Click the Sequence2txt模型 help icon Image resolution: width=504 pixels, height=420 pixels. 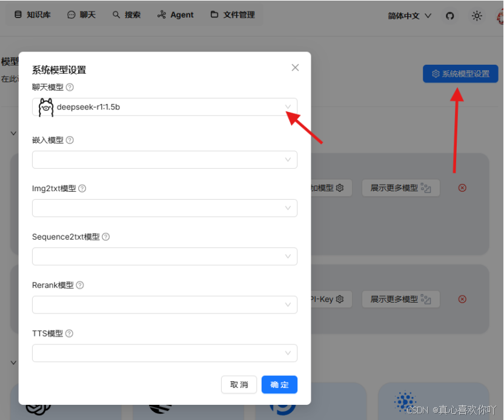(x=105, y=237)
